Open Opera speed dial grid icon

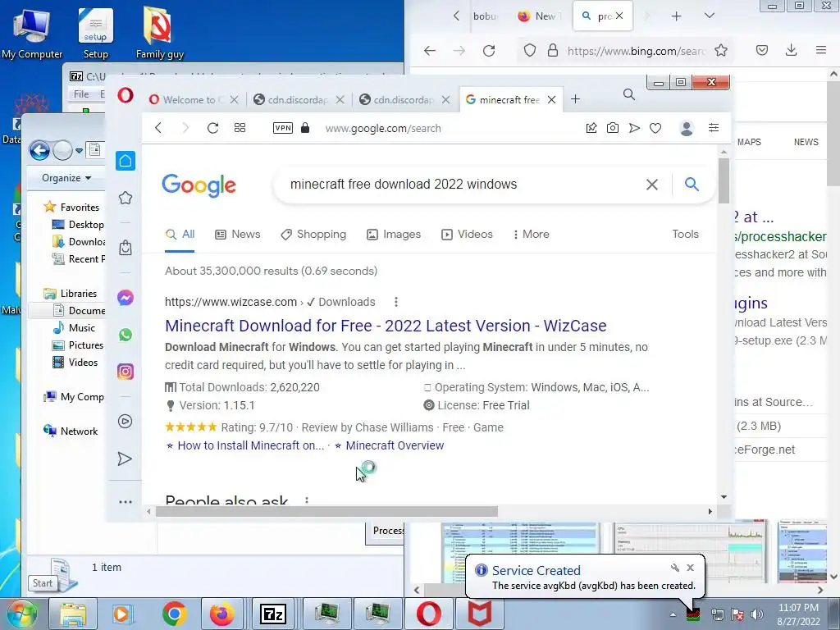coord(240,128)
